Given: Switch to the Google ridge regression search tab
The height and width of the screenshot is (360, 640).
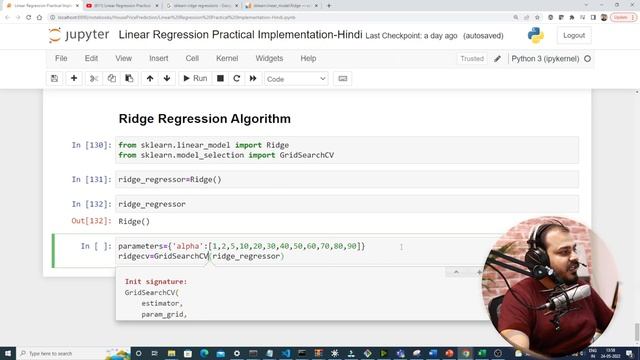Looking at the screenshot, I should click(202, 6).
